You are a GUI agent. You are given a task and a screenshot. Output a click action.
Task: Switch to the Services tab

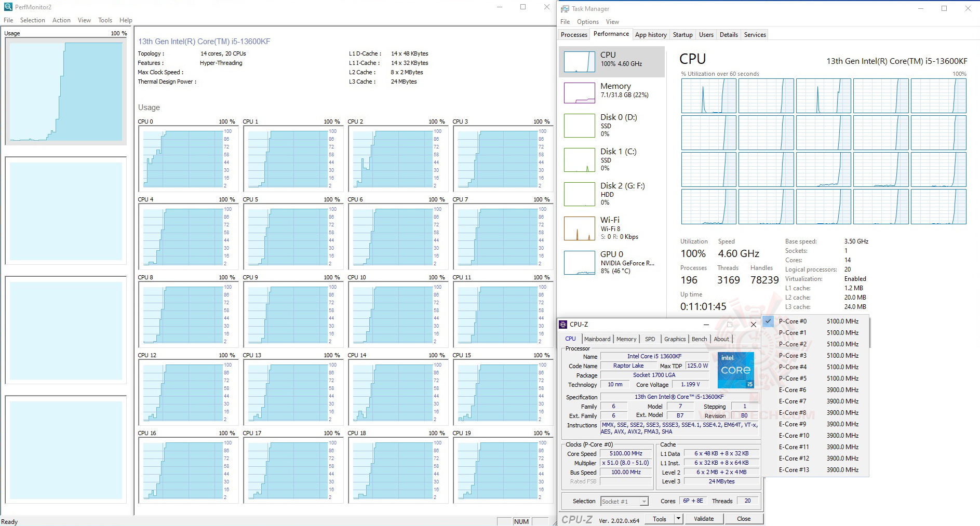click(x=755, y=35)
